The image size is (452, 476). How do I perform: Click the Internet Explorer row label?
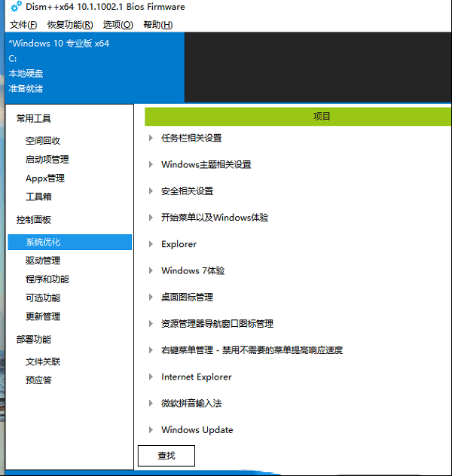pos(197,377)
